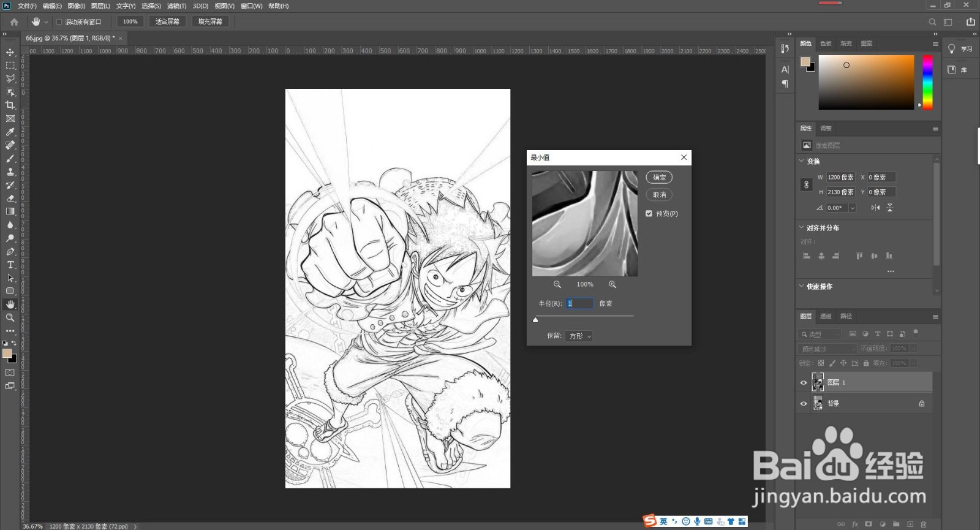Expand the 快速操作 section

[801, 286]
